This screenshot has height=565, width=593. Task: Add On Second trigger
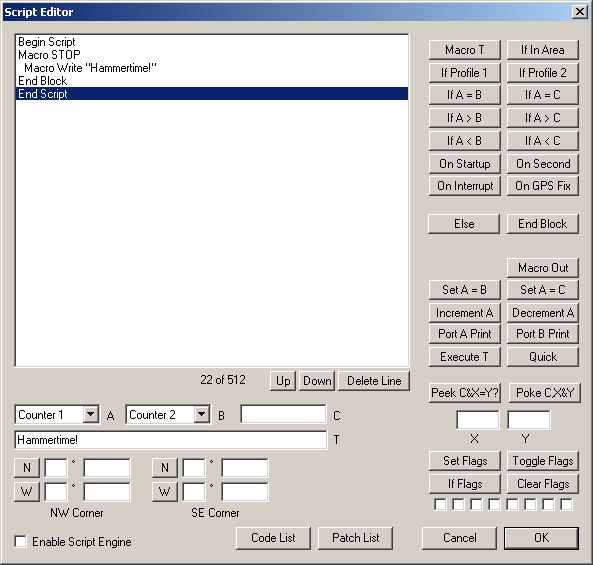[x=543, y=164]
